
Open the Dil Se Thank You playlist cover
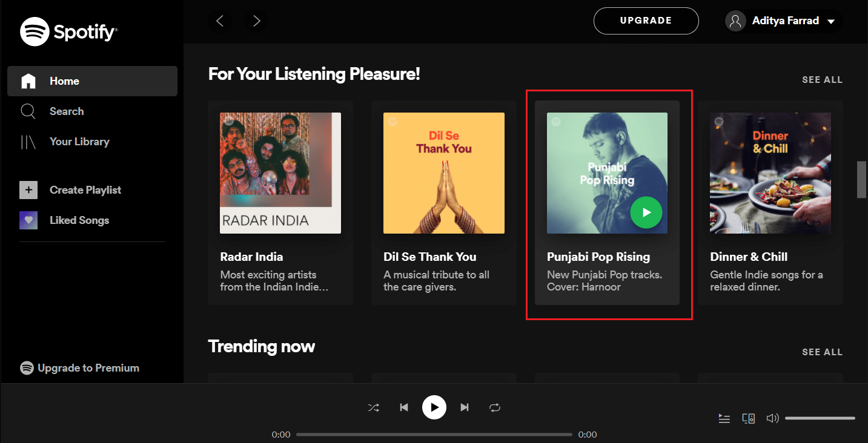point(443,172)
